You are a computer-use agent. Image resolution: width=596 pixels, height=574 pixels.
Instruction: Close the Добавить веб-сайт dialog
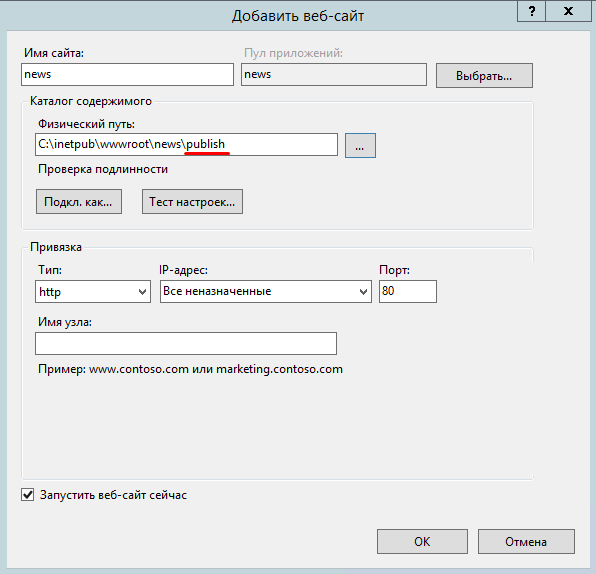coord(568,11)
